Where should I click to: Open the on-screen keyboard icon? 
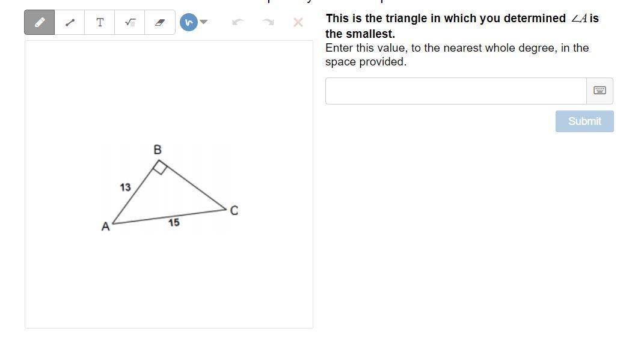click(600, 91)
